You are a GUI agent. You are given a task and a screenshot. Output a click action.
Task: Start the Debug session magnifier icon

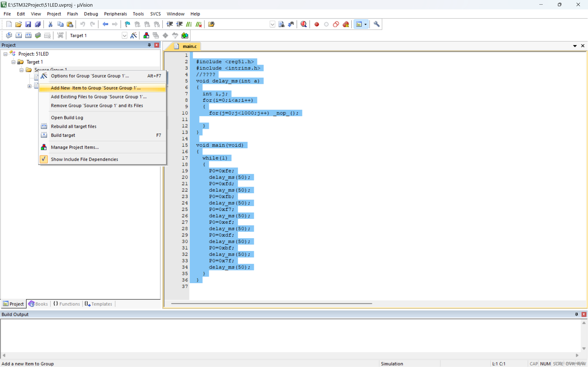pyautogui.click(x=303, y=24)
